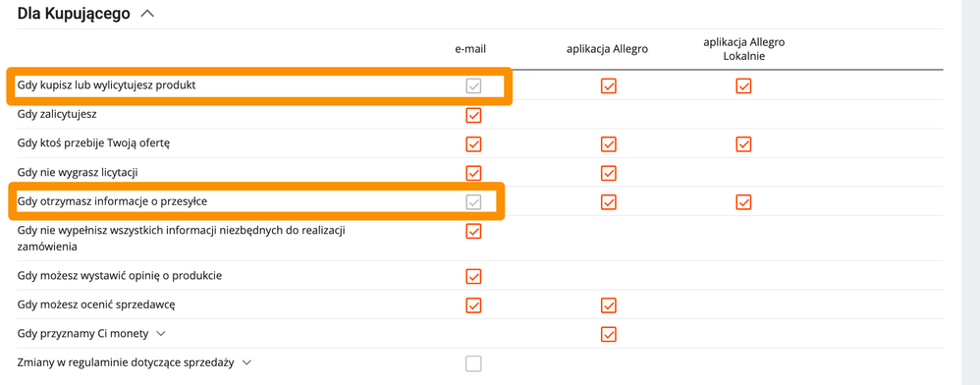Toggle Allegro app for Gdy otrzymasz informacje o przesyłce
980x385 pixels.
(609, 201)
